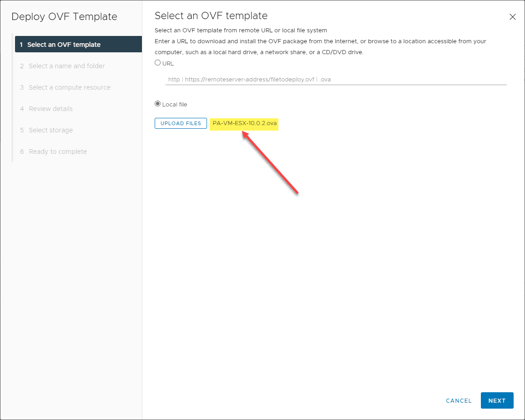The image size is (525, 420).
Task: Close the Deploy OVF Template dialog
Action: click(x=512, y=17)
